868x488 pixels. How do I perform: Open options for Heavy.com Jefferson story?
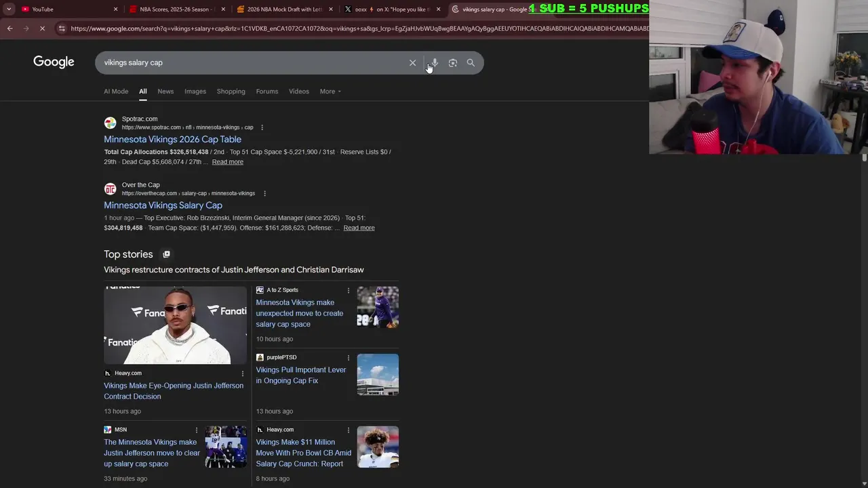tap(242, 373)
